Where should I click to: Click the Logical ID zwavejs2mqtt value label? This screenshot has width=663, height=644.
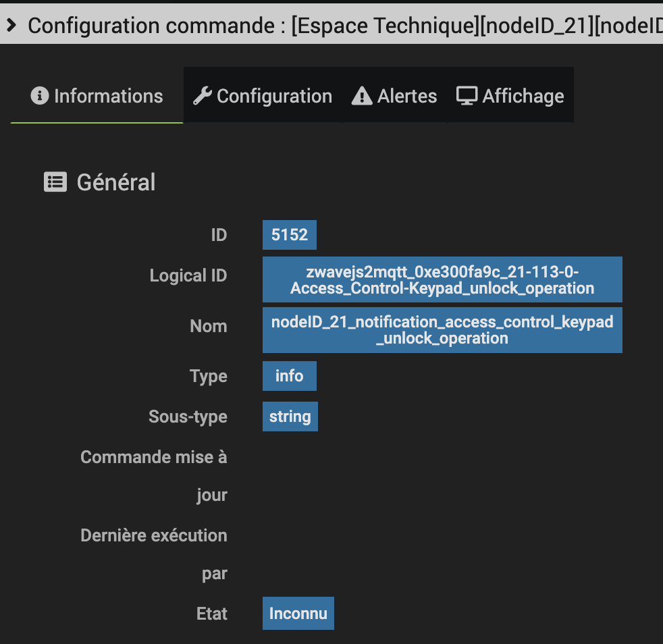pyautogui.click(x=442, y=279)
